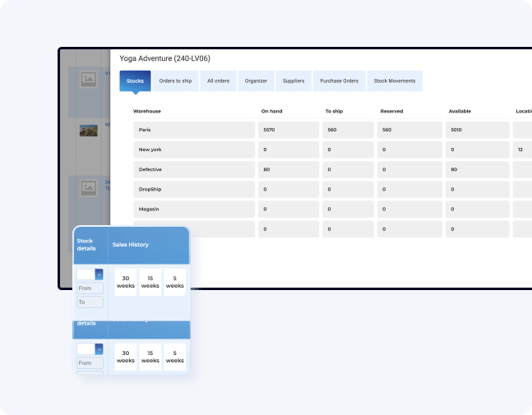Select lower 15 weeks sales history
This screenshot has width=532, height=415.
150,357
